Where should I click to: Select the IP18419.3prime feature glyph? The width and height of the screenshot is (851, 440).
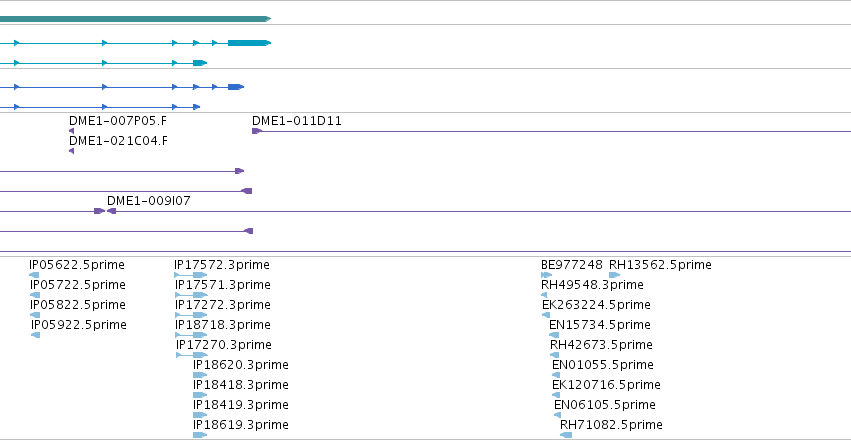tap(200, 415)
